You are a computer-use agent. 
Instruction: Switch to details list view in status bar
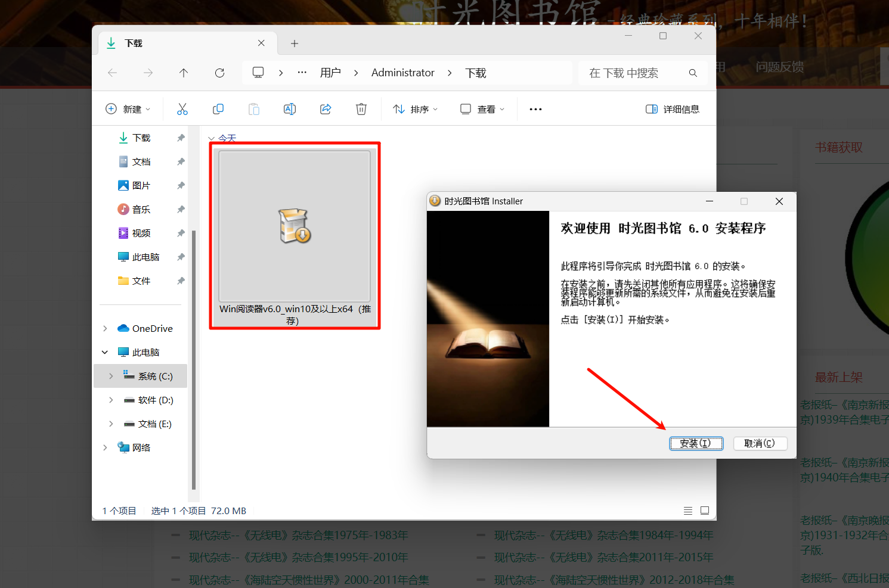coord(688,511)
